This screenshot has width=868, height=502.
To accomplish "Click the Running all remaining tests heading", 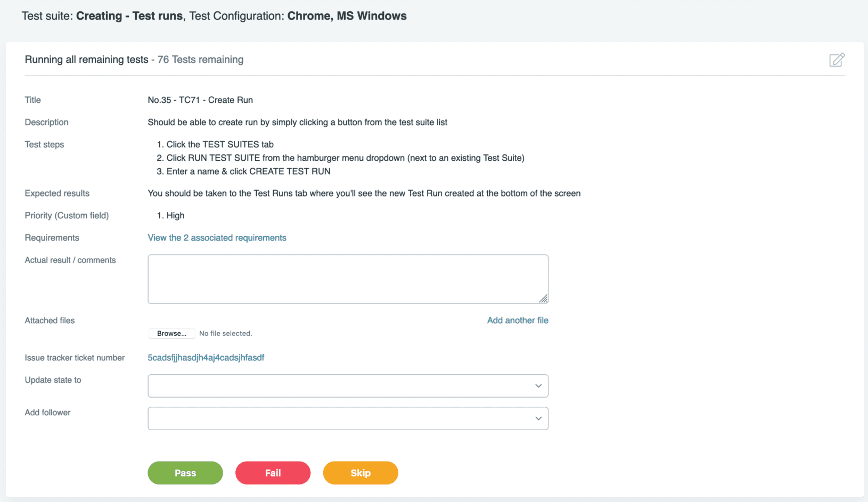I will point(86,59).
